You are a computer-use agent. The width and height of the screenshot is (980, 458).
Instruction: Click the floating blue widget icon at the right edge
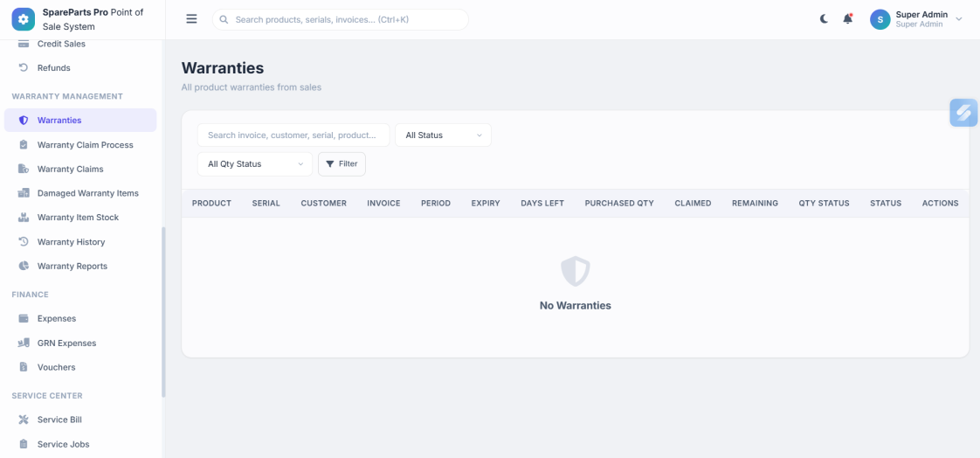coord(963,113)
